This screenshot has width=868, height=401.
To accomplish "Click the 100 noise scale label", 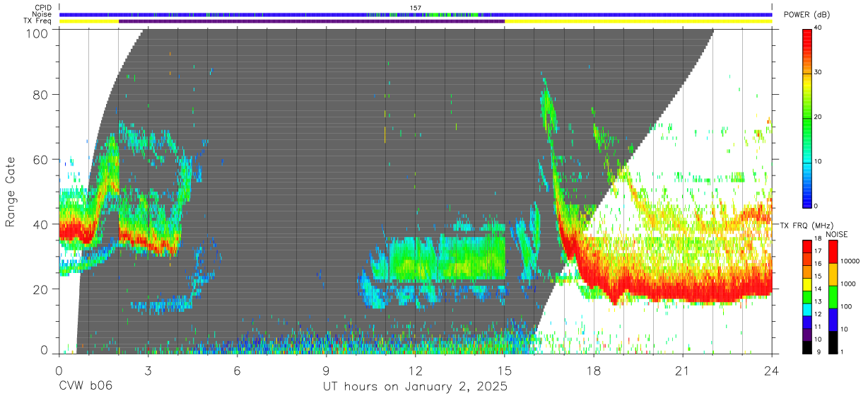I will click(846, 306).
